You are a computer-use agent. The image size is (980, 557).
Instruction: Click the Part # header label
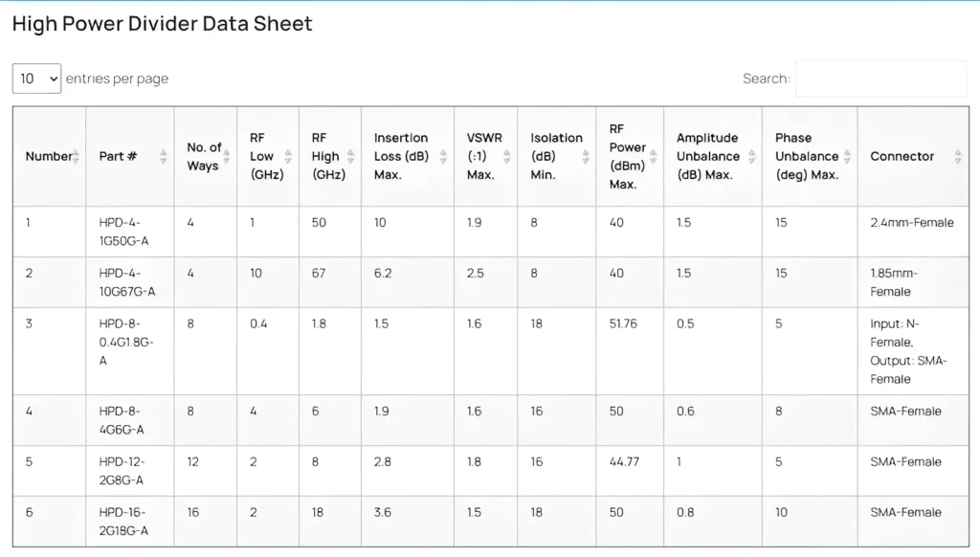(118, 156)
